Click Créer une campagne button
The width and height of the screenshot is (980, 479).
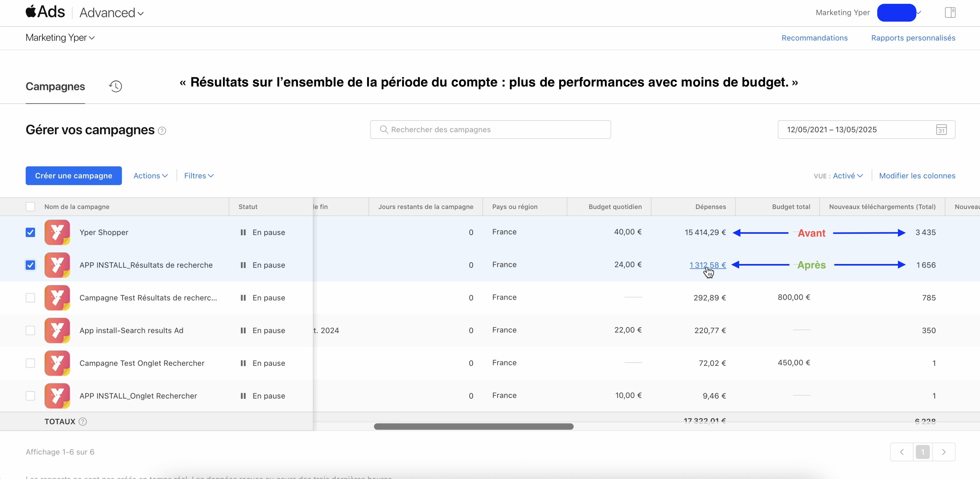(74, 176)
